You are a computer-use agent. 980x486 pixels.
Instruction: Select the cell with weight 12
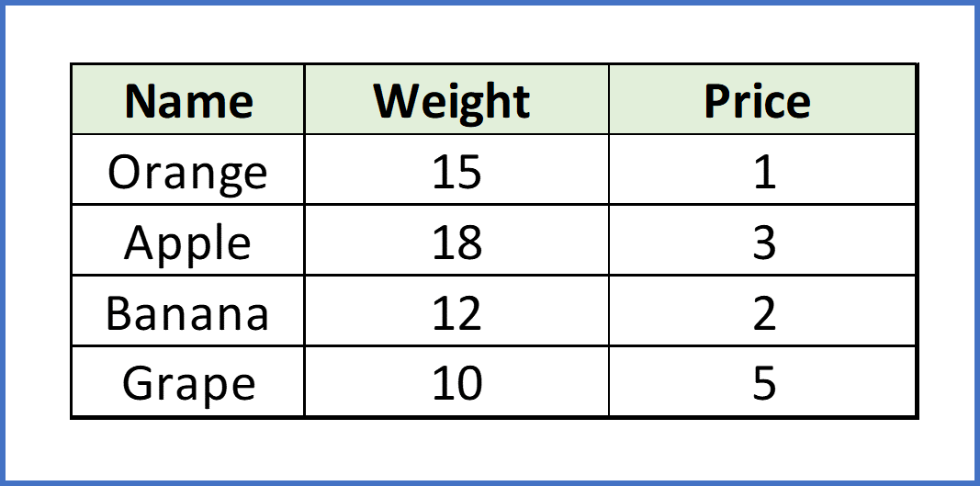456,312
